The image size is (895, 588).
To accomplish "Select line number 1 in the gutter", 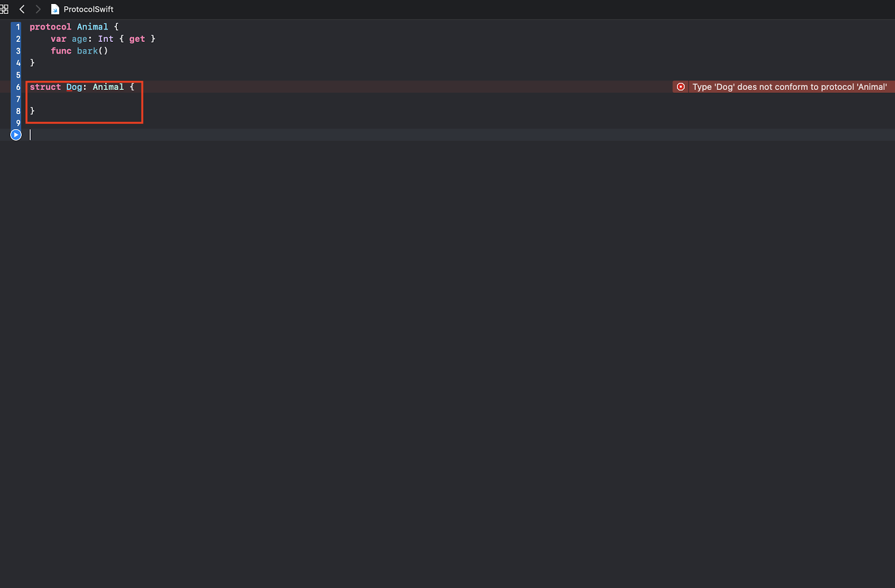I will tap(18, 27).
